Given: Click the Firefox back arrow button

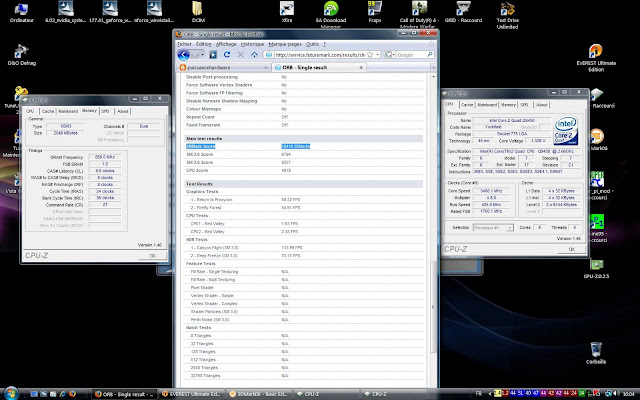Looking at the screenshot, I should pos(184,55).
